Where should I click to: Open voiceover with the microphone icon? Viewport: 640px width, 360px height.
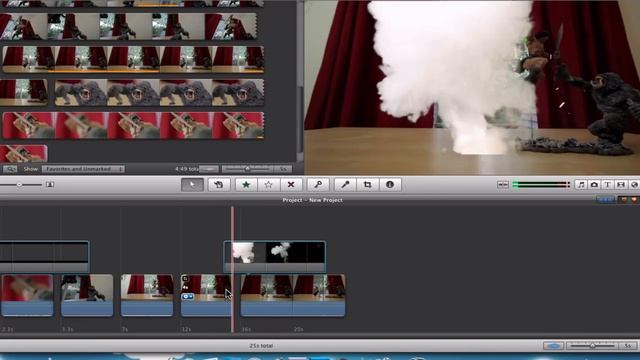(345, 185)
